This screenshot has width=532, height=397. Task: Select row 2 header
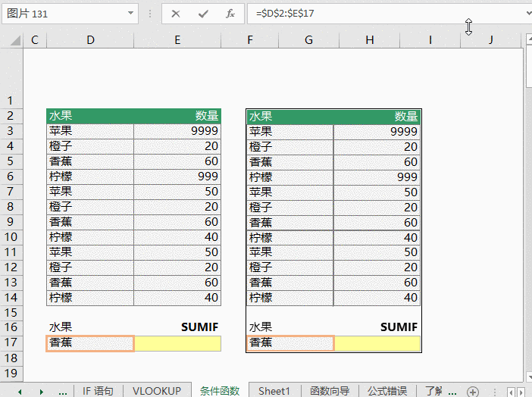pyautogui.click(x=11, y=116)
